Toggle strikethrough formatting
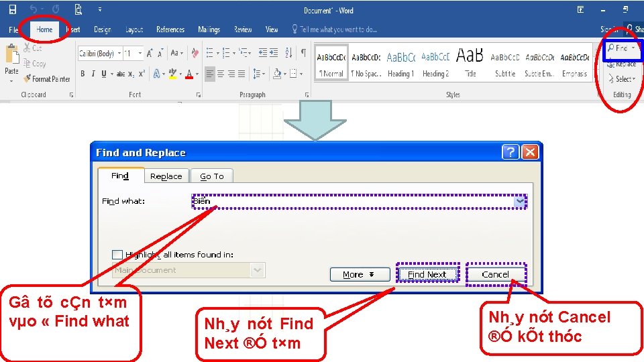644x362 pixels. tap(121, 74)
